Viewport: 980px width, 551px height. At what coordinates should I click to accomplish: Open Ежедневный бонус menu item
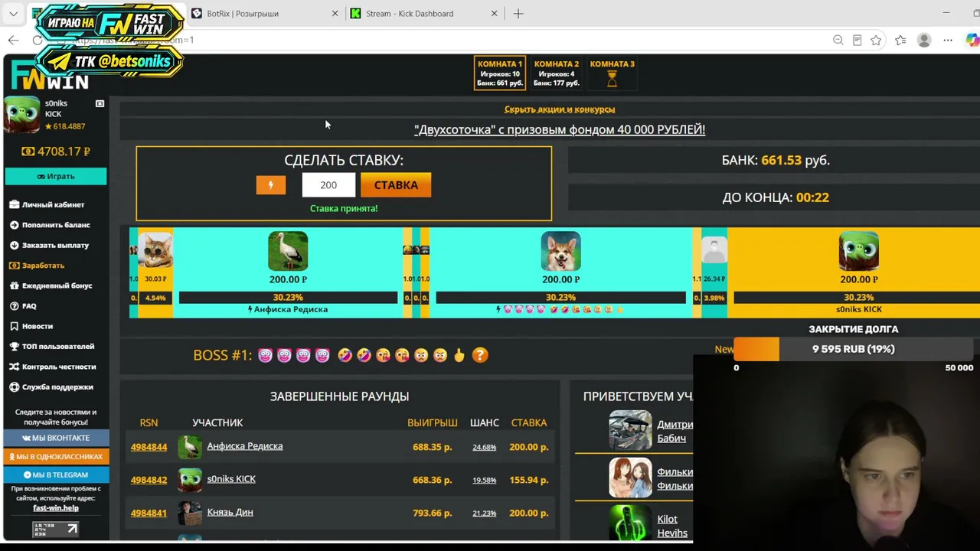[57, 286]
